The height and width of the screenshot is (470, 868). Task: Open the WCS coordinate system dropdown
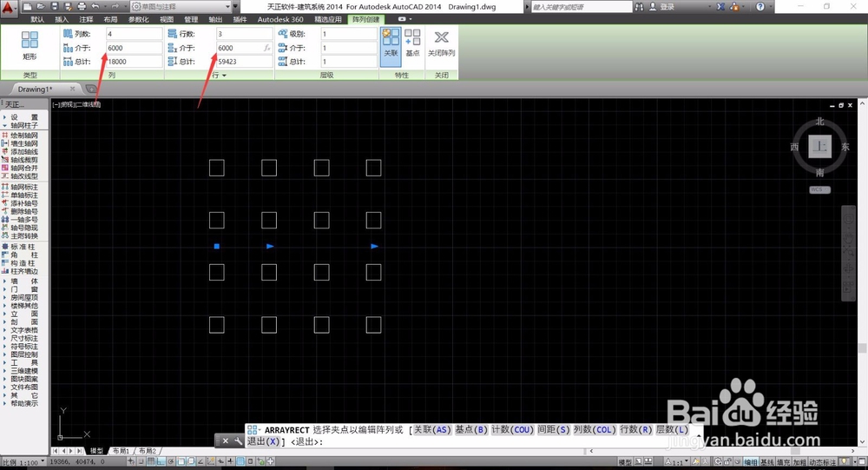pyautogui.click(x=820, y=189)
